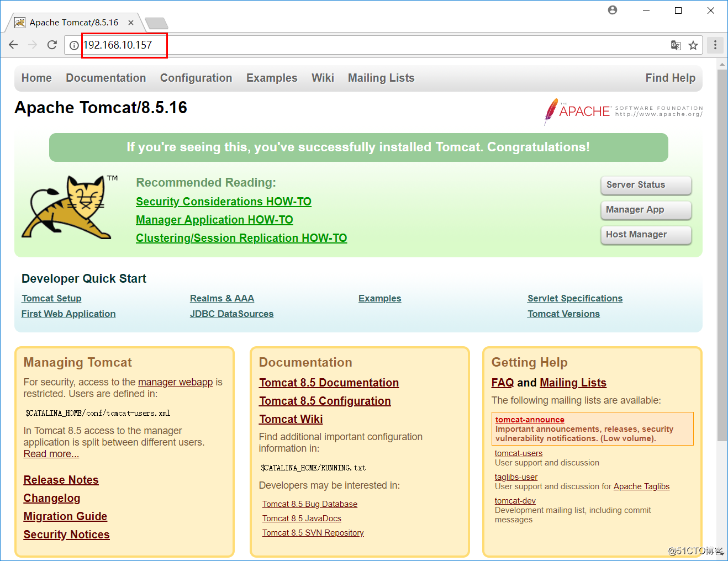Image resolution: width=728 pixels, height=561 pixels.
Task: Open Security Considerations HOW-TO link
Action: [x=224, y=202]
